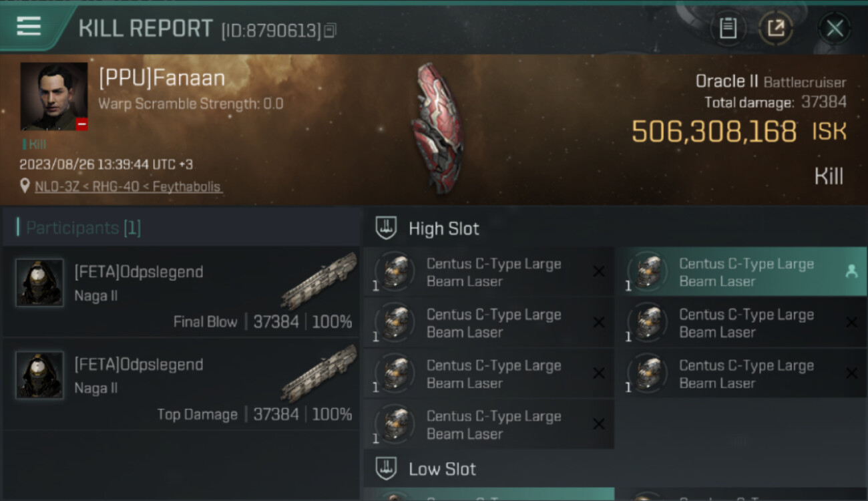This screenshot has height=501, width=868.
Task: Select the last left-column Beam Laser module
Action: pos(489,425)
